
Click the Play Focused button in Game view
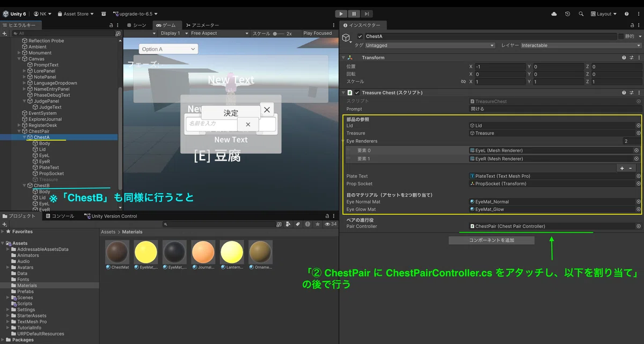click(318, 33)
